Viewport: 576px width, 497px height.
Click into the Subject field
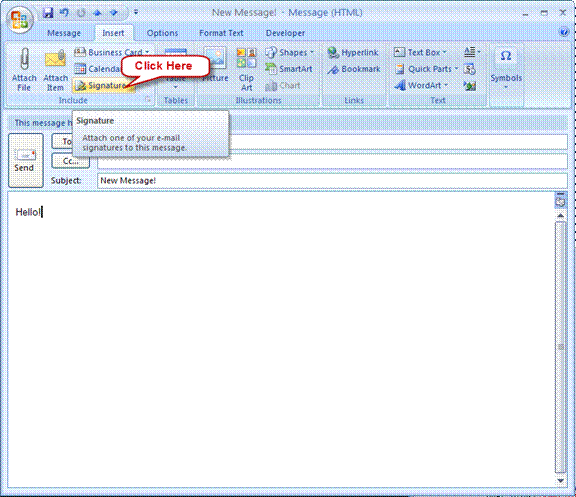pyautogui.click(x=332, y=181)
